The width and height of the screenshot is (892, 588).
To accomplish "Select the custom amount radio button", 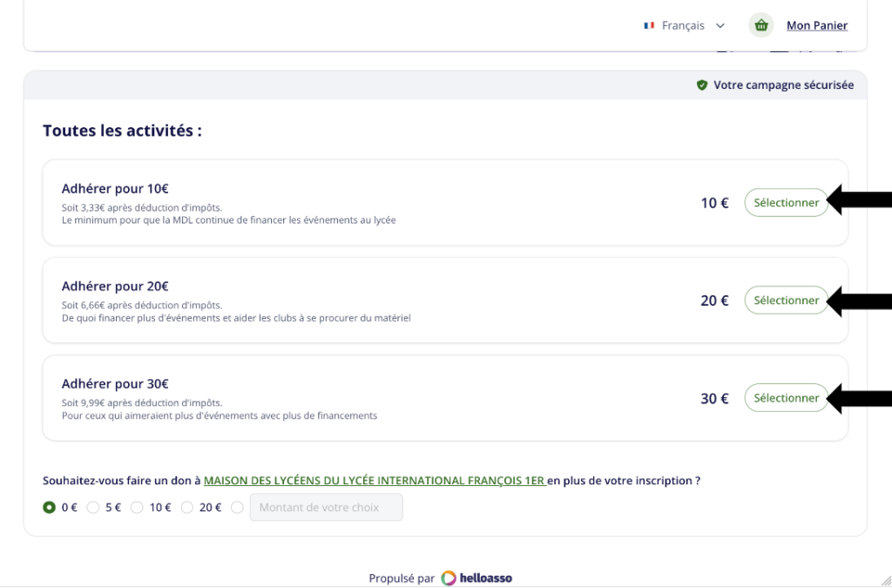I will [x=237, y=507].
